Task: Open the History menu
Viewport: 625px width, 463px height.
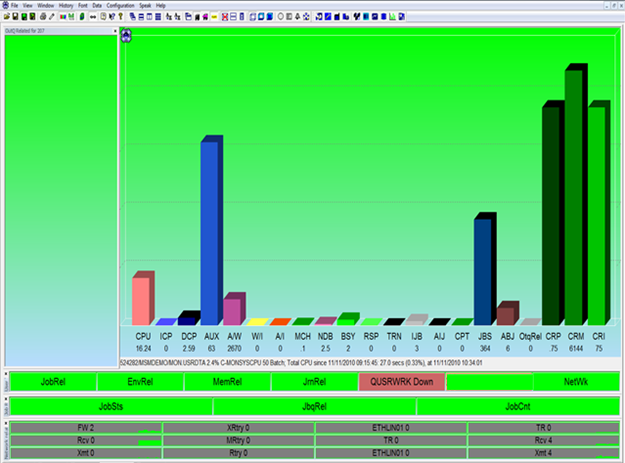Action: coord(65,5)
